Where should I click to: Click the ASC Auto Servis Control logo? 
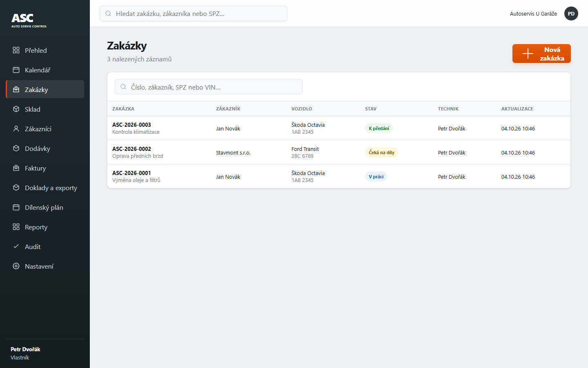click(x=29, y=20)
